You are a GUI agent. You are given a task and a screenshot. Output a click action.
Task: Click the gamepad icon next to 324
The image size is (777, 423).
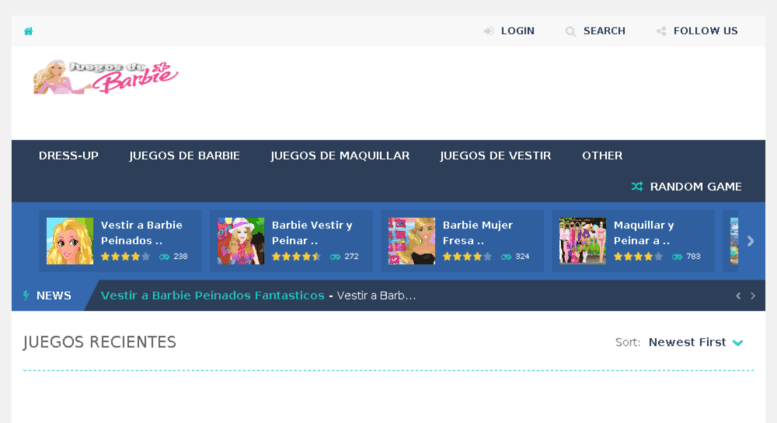pos(506,257)
